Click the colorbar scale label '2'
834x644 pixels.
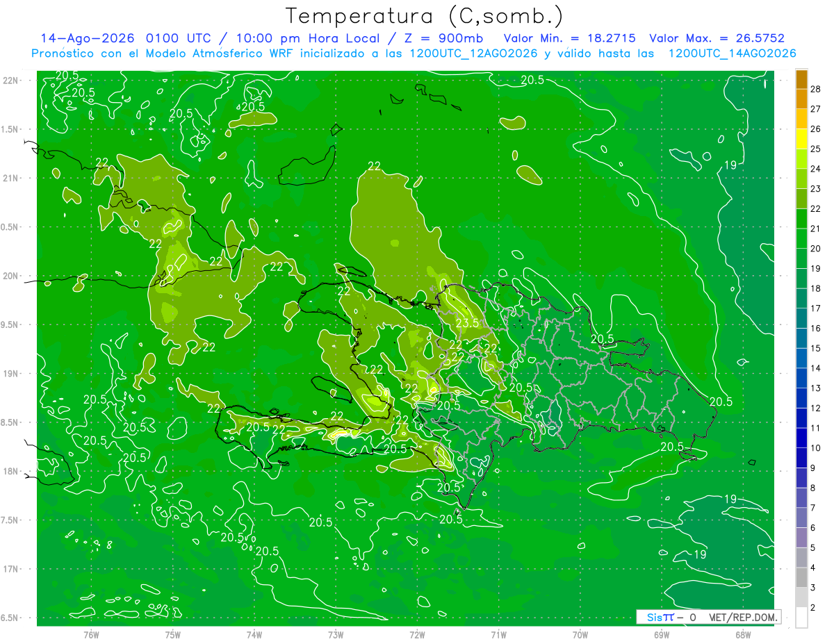coord(813,608)
